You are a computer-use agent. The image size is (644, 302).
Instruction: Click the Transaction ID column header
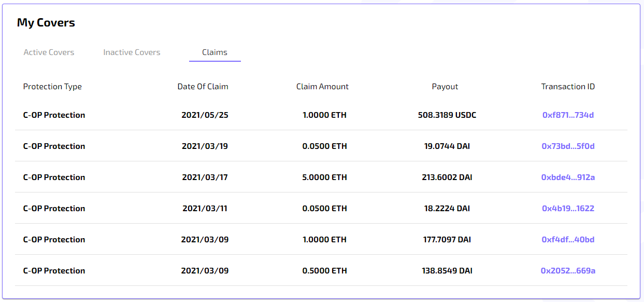tap(568, 87)
